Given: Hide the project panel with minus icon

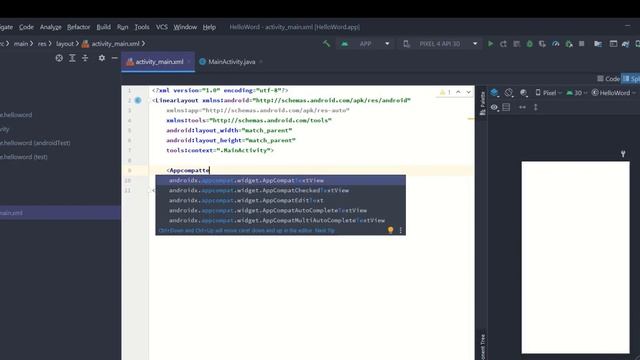Looking at the screenshot, I should tap(115, 58).
